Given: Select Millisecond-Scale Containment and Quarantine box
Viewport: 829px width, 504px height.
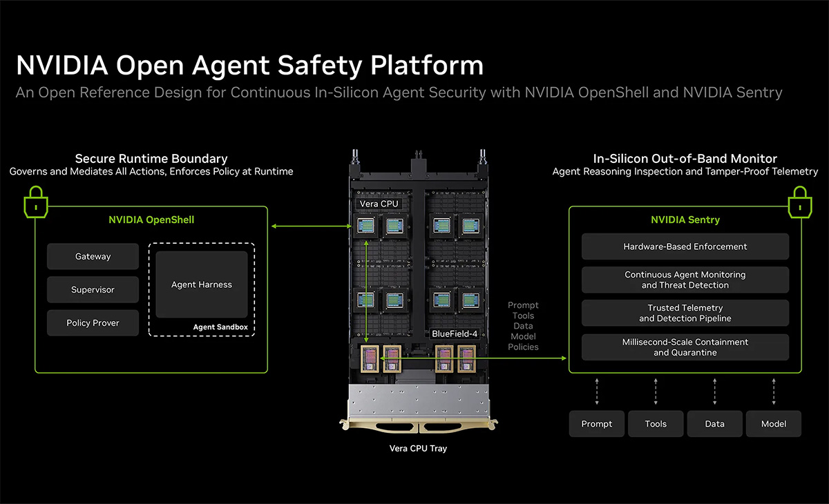Looking at the screenshot, I should click(685, 347).
